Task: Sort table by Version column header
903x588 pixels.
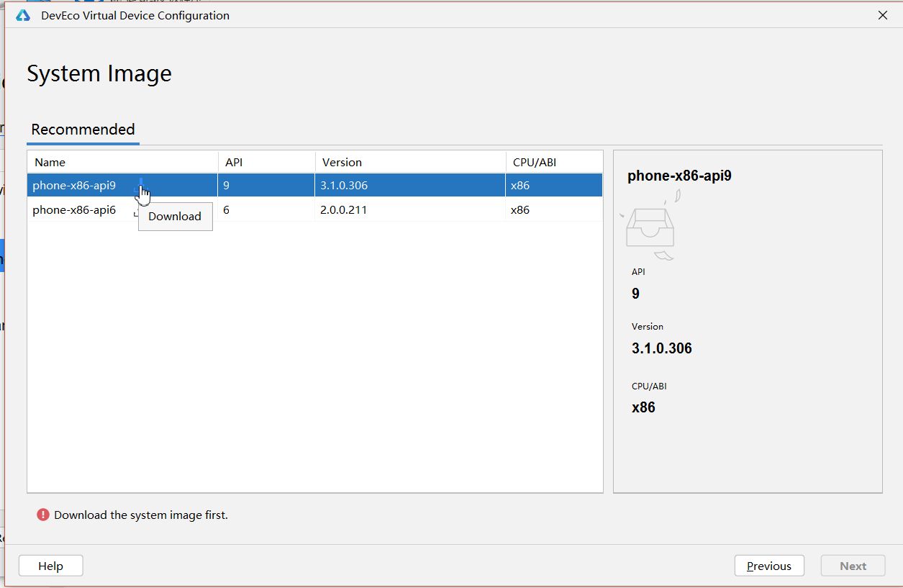Action: [x=410, y=162]
